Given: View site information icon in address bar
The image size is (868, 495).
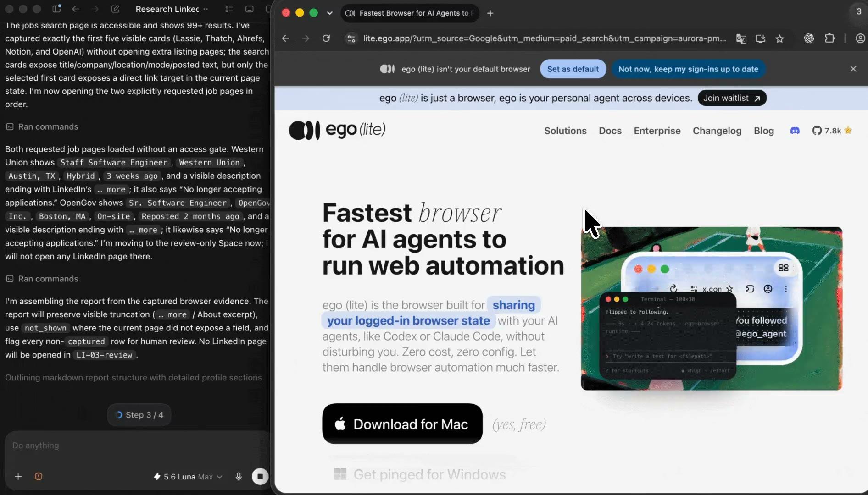Looking at the screenshot, I should pyautogui.click(x=351, y=38).
